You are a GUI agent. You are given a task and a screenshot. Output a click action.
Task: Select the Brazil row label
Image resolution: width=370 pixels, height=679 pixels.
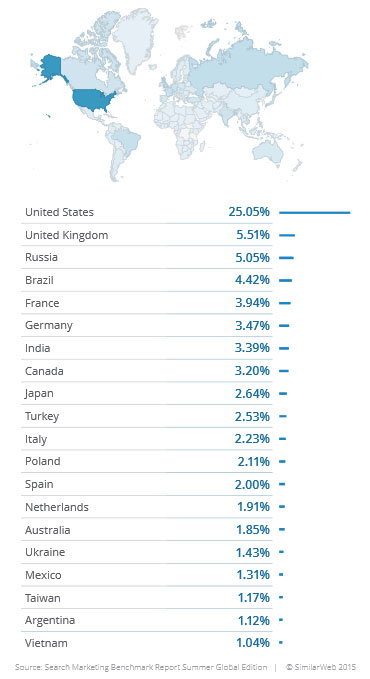(x=39, y=280)
